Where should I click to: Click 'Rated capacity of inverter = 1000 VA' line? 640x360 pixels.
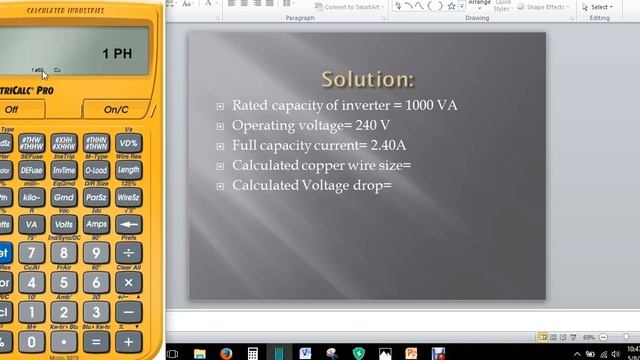[x=344, y=105]
